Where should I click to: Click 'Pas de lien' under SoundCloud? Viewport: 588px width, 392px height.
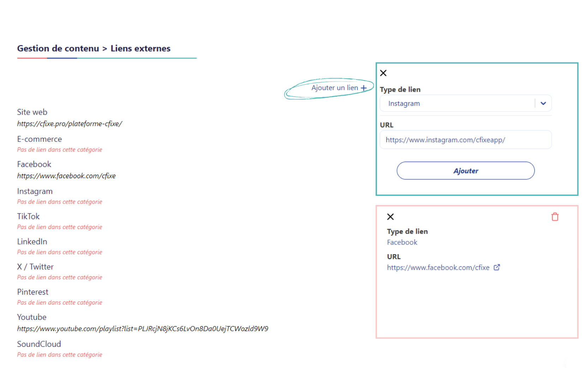(x=60, y=355)
